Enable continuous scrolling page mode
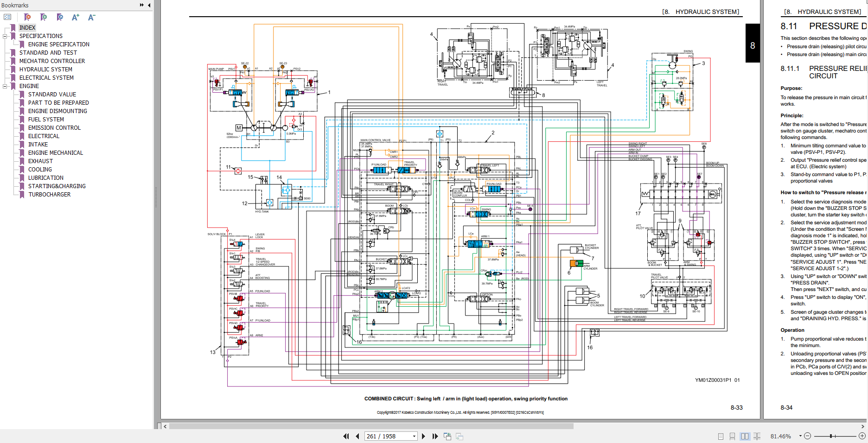868x443 pixels. click(x=732, y=436)
